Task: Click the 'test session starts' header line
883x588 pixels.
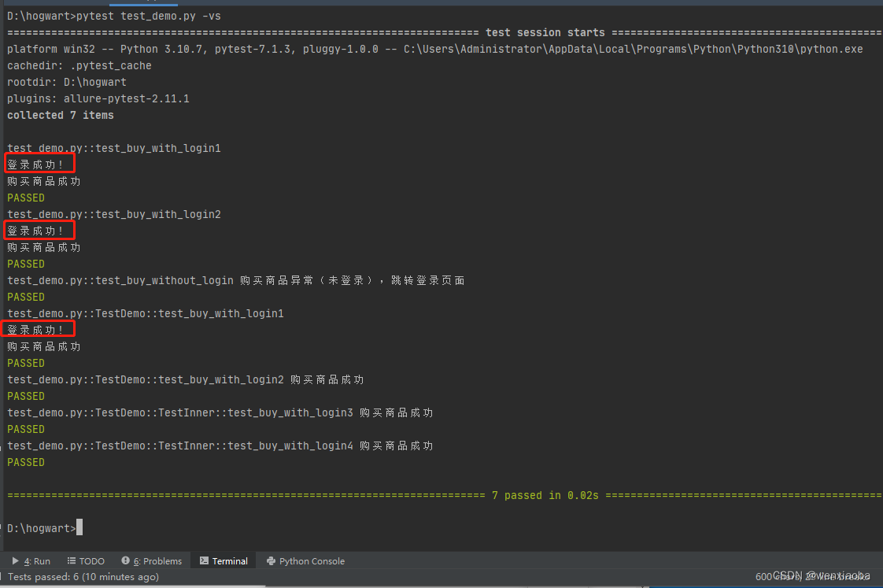Action: [545, 33]
